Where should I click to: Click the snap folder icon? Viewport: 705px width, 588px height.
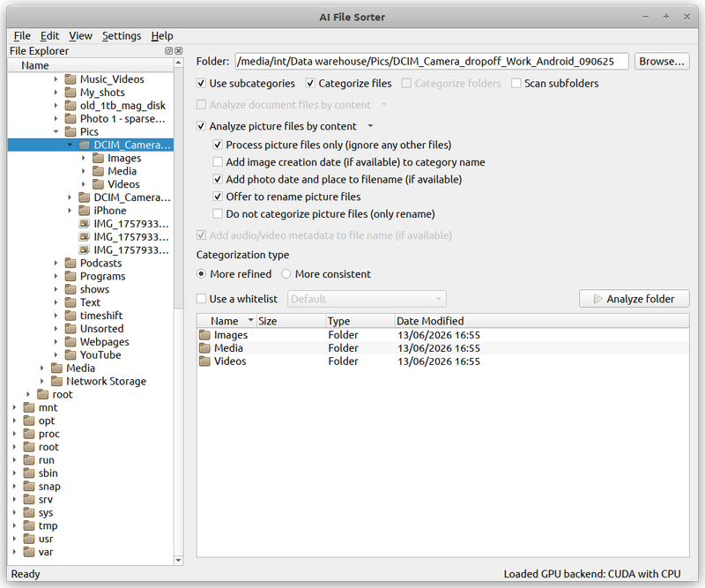click(29, 486)
